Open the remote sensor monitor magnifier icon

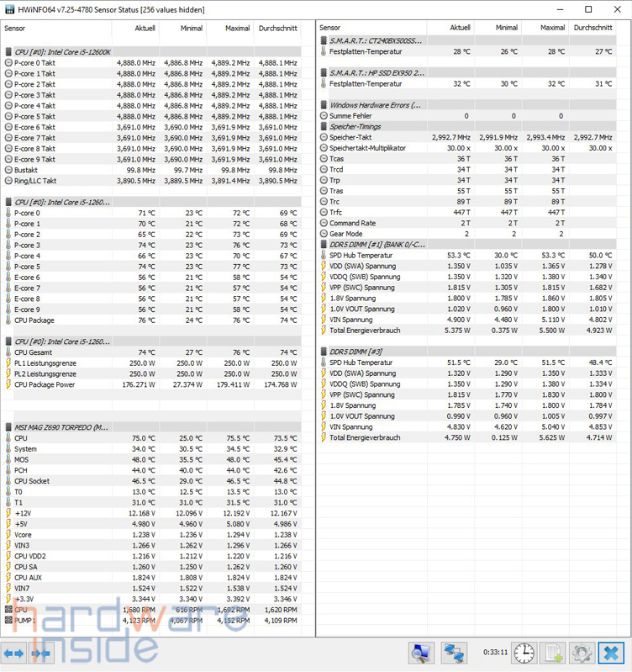coord(421,653)
